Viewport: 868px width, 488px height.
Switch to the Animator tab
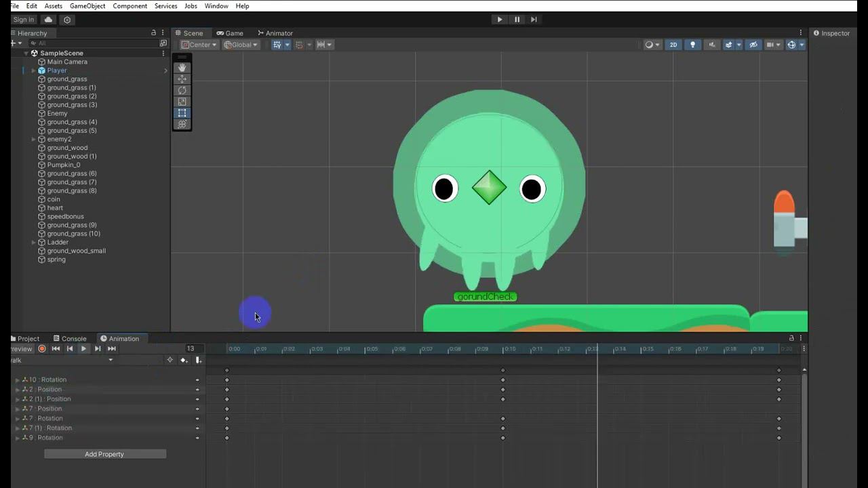275,33
